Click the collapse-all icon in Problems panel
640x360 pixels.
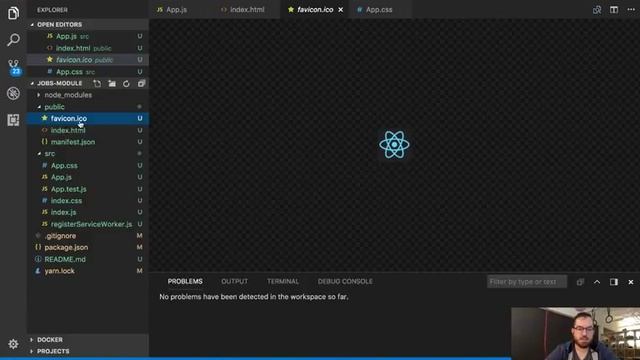click(x=580, y=282)
